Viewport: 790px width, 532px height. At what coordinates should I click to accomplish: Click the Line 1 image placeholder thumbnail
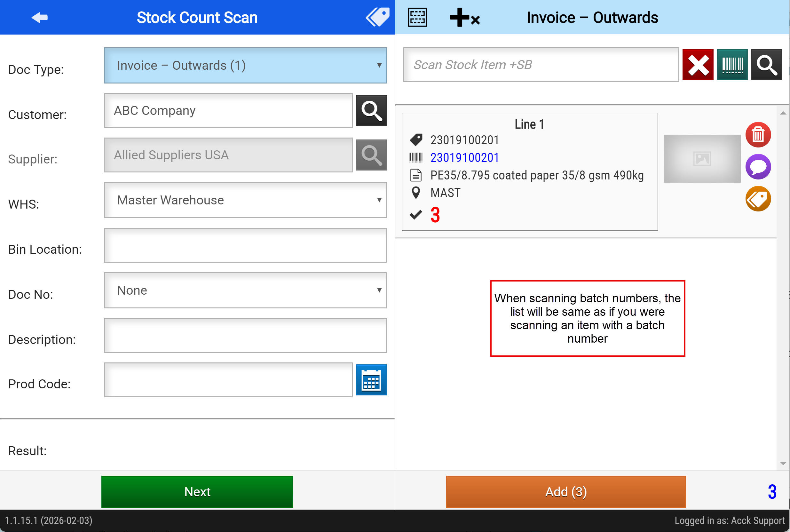pyautogui.click(x=702, y=158)
